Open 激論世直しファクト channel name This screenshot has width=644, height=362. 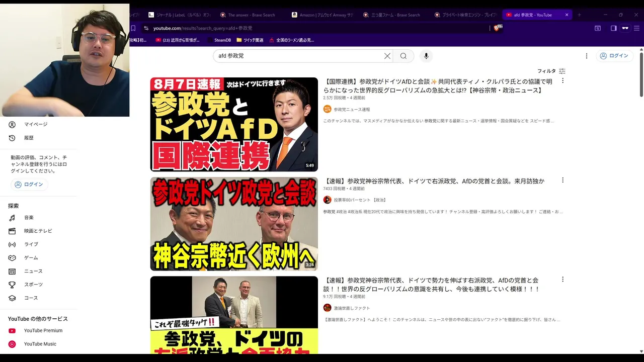click(x=352, y=308)
